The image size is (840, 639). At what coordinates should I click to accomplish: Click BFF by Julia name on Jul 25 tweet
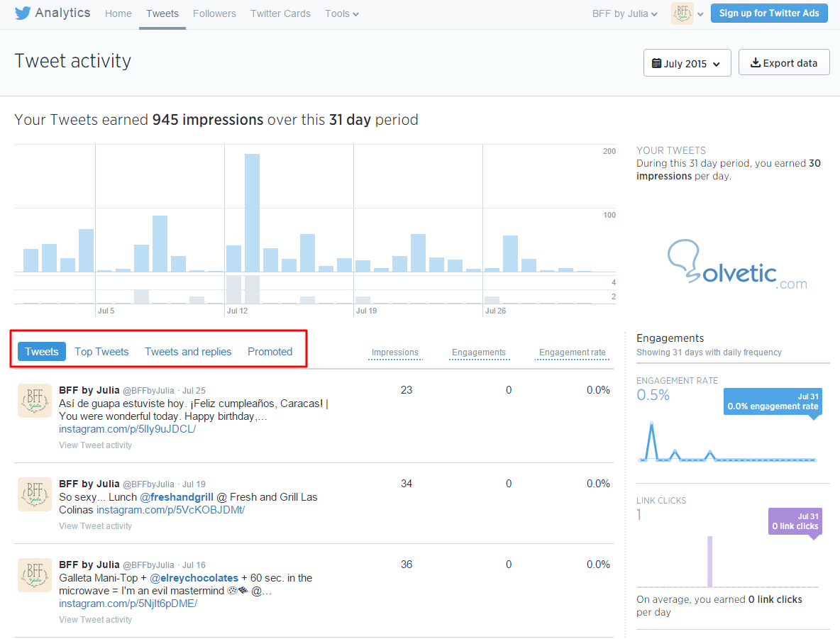(x=89, y=391)
